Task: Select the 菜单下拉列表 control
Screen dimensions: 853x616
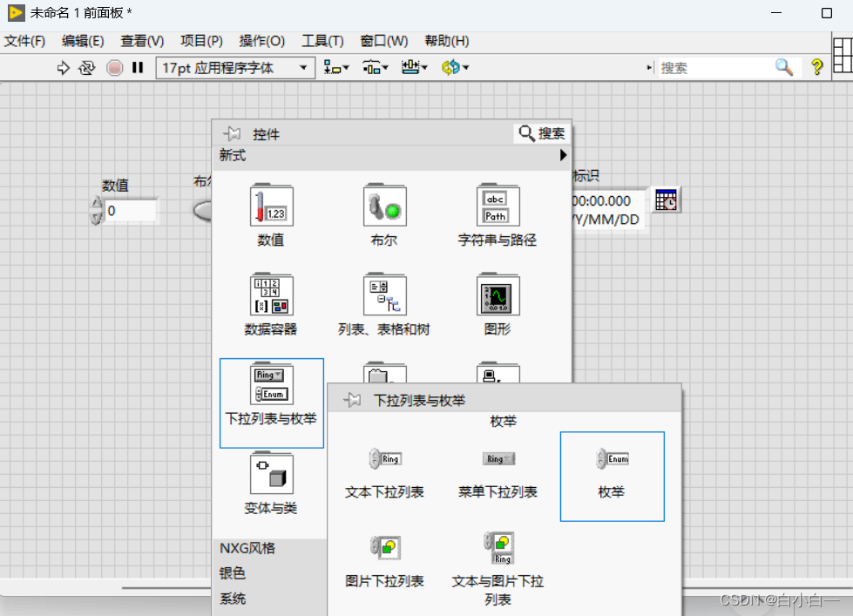Action: point(498,473)
